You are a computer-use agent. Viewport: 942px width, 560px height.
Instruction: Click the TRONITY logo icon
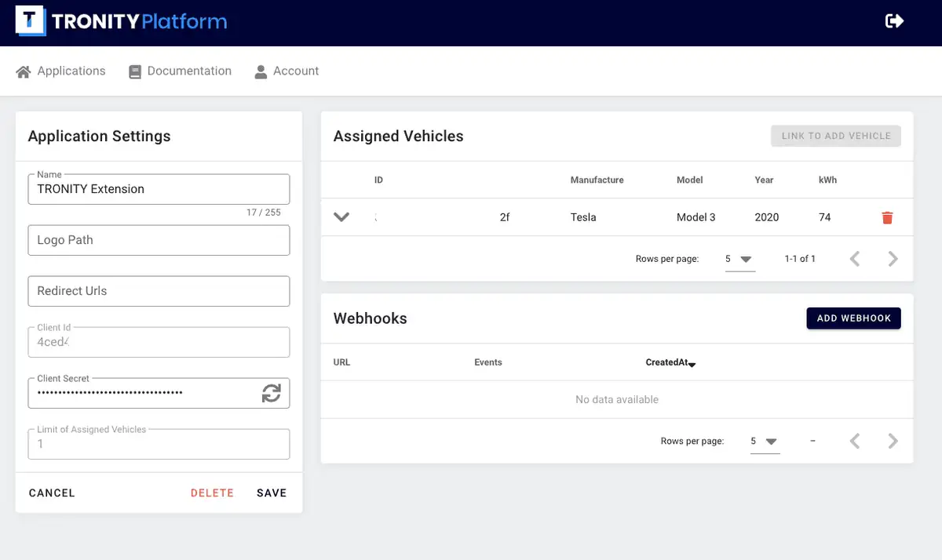click(31, 21)
